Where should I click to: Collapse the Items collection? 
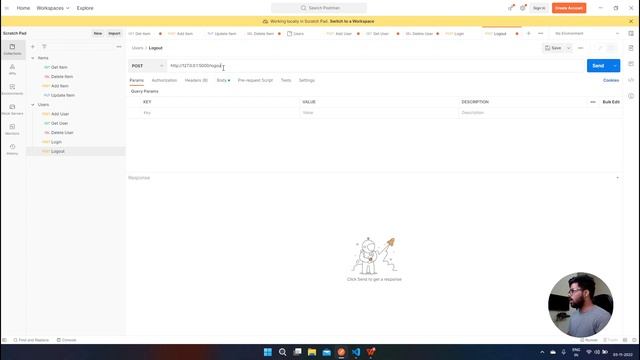33,58
